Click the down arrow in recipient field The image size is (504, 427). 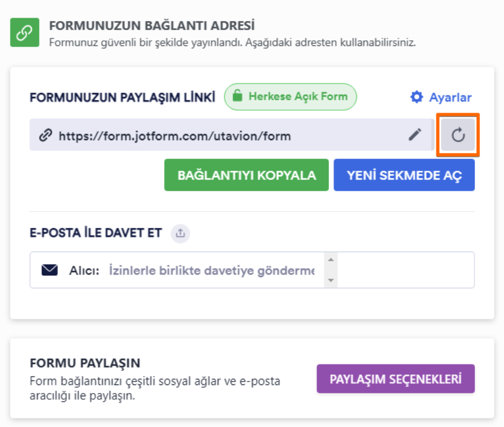(x=331, y=280)
